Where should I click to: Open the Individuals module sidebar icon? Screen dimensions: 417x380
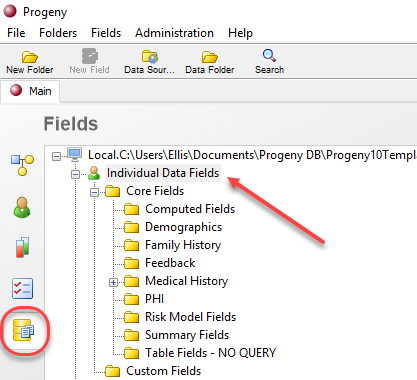pos(22,207)
